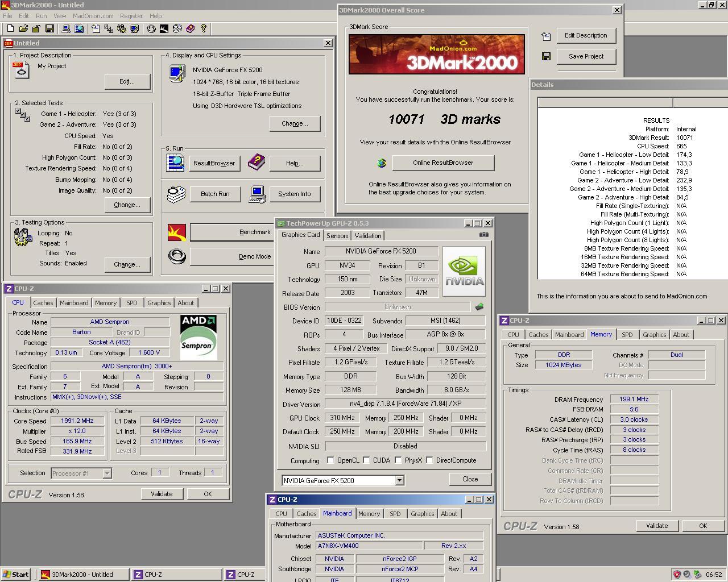Viewport: 728px width, 582px height.
Task: Click the Batch Run stack icon in Run panel
Action: tap(176, 194)
